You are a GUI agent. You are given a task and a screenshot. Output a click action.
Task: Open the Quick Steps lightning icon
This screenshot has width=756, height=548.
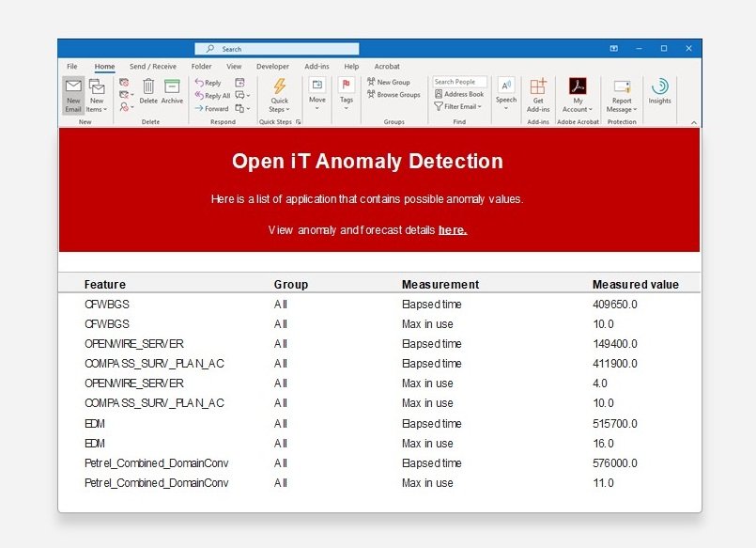pos(280,86)
